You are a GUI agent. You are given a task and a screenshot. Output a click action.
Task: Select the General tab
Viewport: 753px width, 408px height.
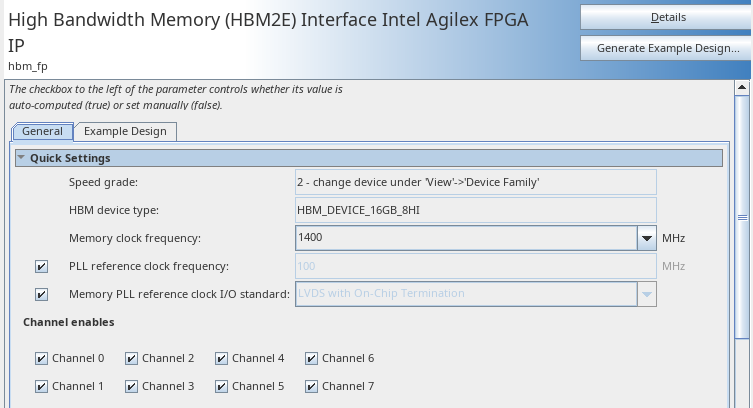tap(42, 131)
